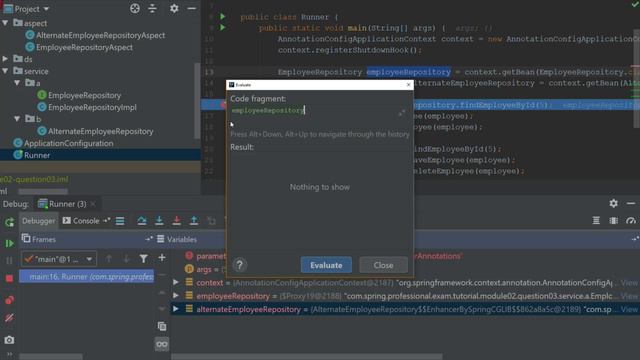Mute breakpoints icon
The height and width of the screenshot is (360, 640).
[x=9, y=318]
